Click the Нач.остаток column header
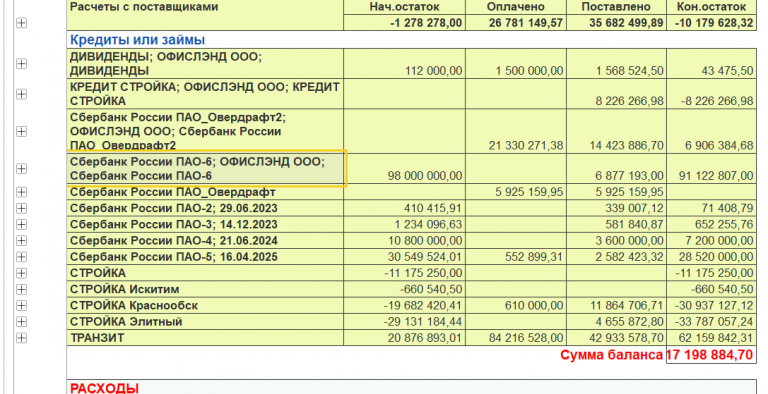 coord(404,7)
